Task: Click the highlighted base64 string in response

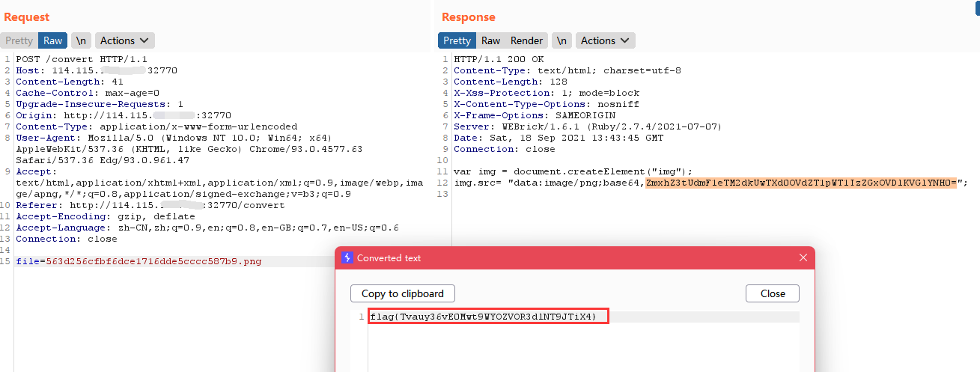Action: 801,183
